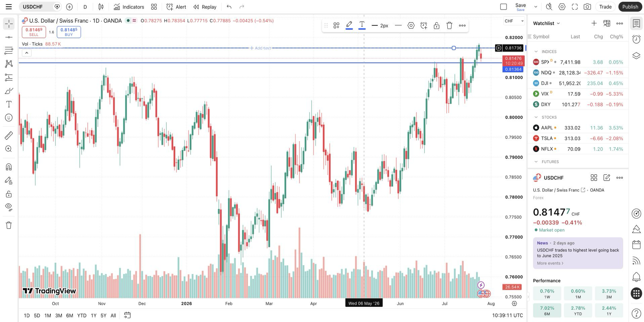Click the Publish button
This screenshot has width=644, height=322.
tap(630, 7)
